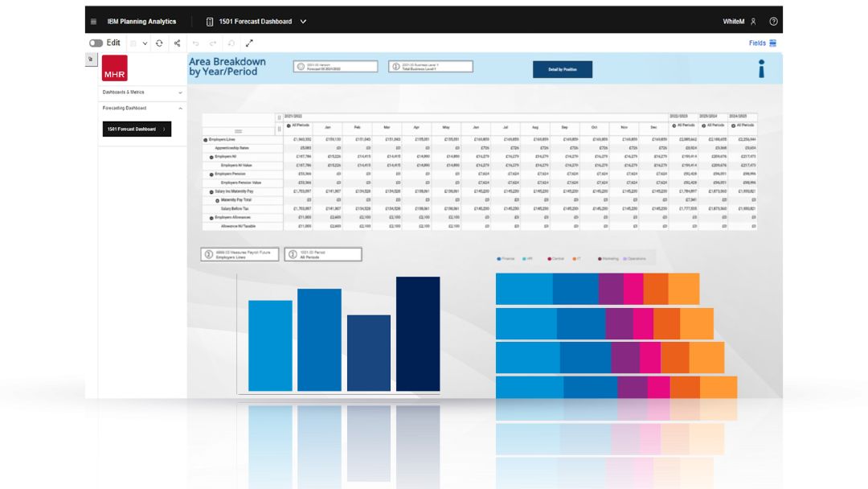Image resolution: width=868 pixels, height=489 pixels.
Task: Click the first light blue chart bar
Action: pos(270,346)
